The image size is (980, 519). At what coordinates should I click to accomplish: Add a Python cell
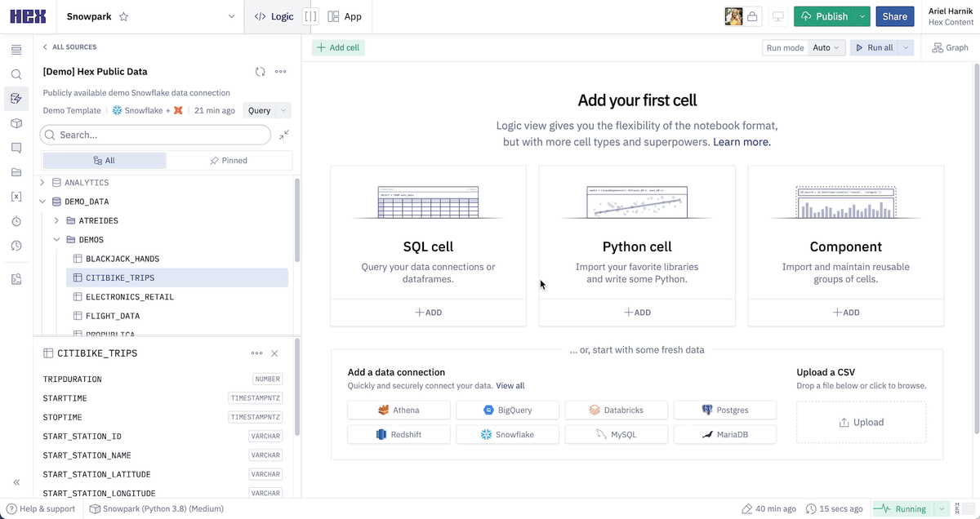637,313
